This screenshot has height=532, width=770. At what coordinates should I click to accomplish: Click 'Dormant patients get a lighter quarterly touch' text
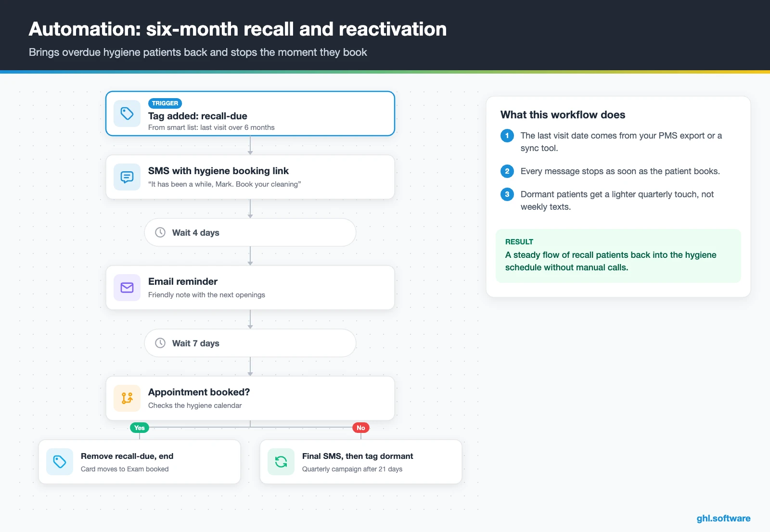coord(617,201)
